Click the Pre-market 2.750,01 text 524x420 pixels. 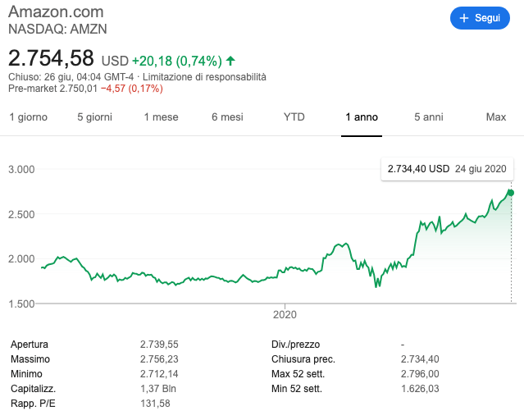(52, 89)
